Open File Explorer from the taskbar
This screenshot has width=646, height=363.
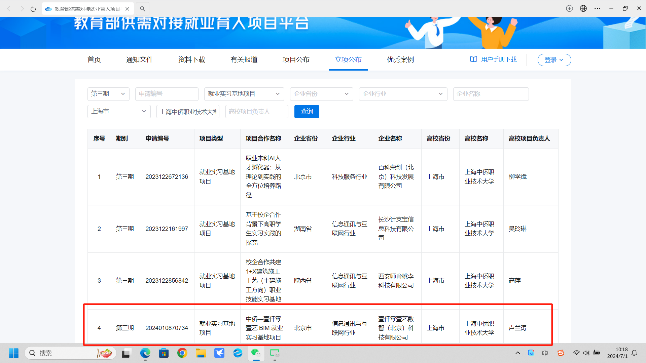tap(201, 353)
